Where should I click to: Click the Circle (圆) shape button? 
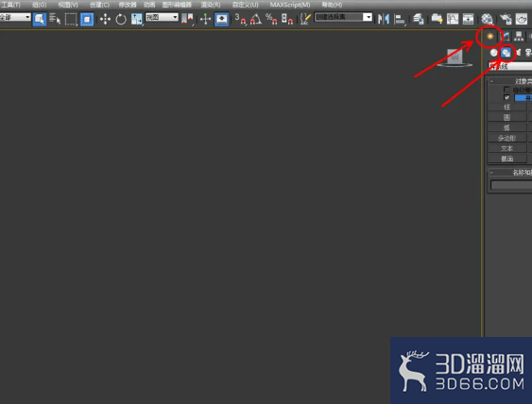tap(506, 117)
